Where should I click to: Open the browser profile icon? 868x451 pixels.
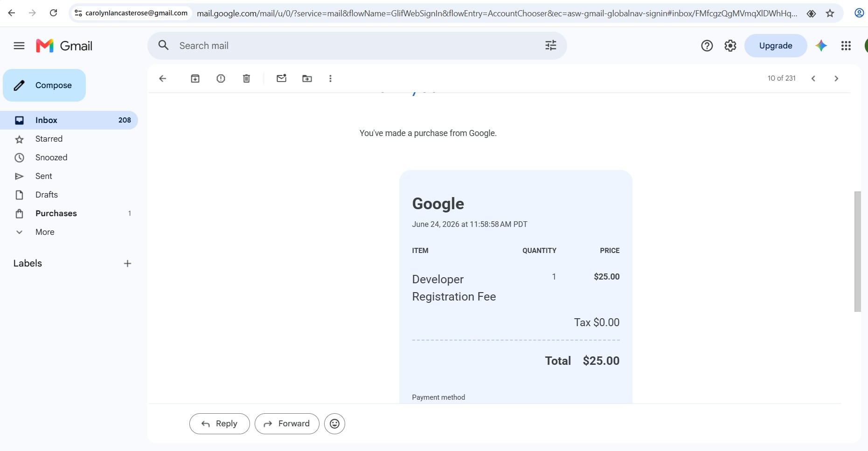pyautogui.click(x=859, y=13)
